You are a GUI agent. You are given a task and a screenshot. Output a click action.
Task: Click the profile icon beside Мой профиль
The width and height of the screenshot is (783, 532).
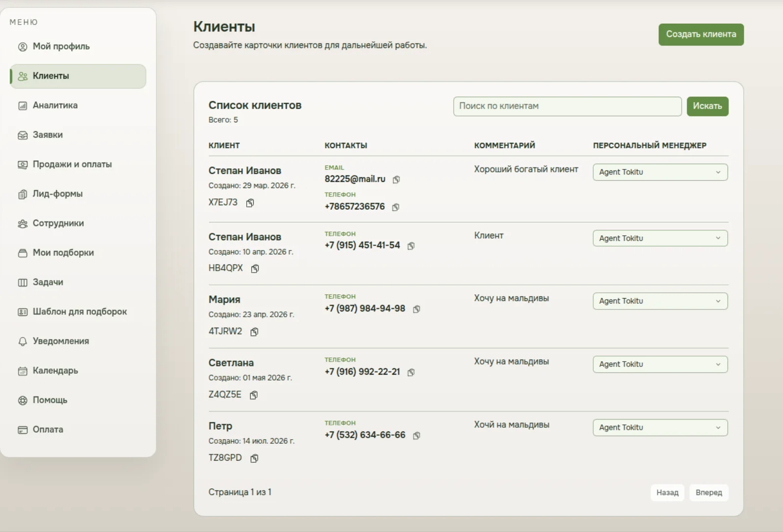(x=23, y=47)
